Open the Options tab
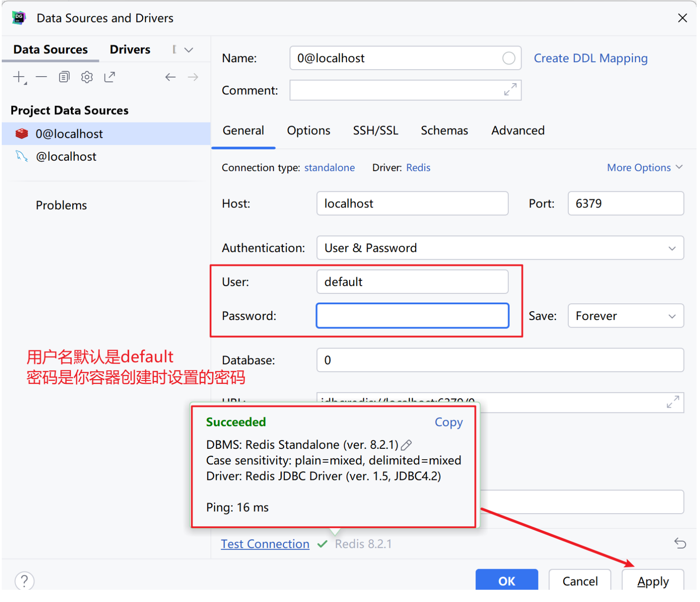 [308, 130]
